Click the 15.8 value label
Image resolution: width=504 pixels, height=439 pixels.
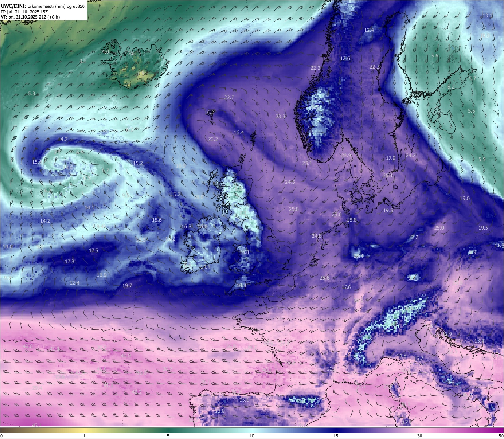(352, 220)
